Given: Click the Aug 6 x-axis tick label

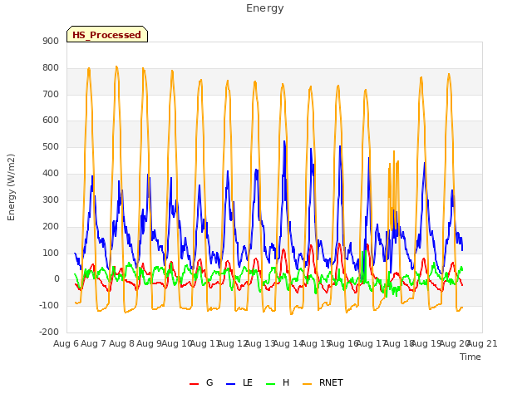Looking at the screenshot, I should 66,343.
